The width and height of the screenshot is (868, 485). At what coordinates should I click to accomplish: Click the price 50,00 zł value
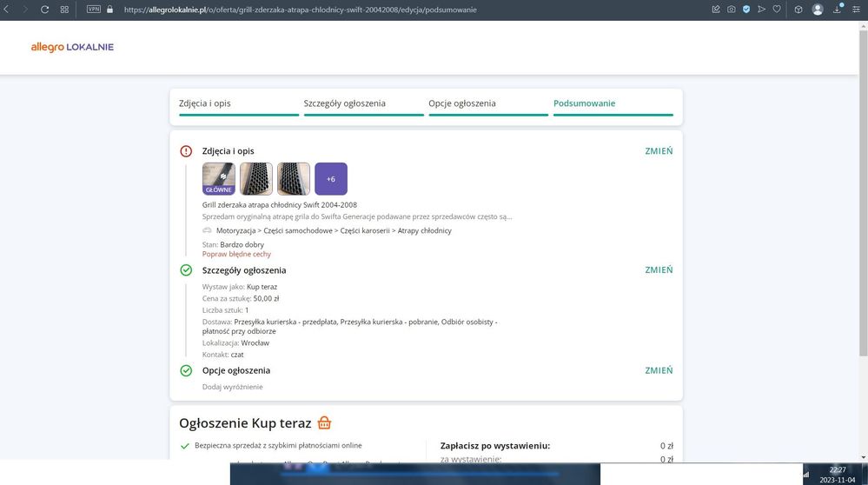266,298
